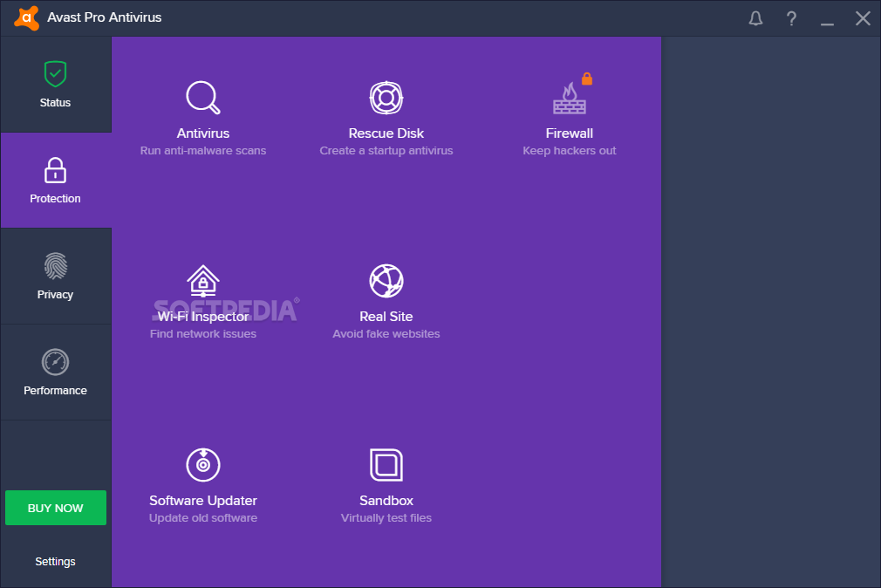Click 'Create a startup antivirus' text

pos(386,151)
